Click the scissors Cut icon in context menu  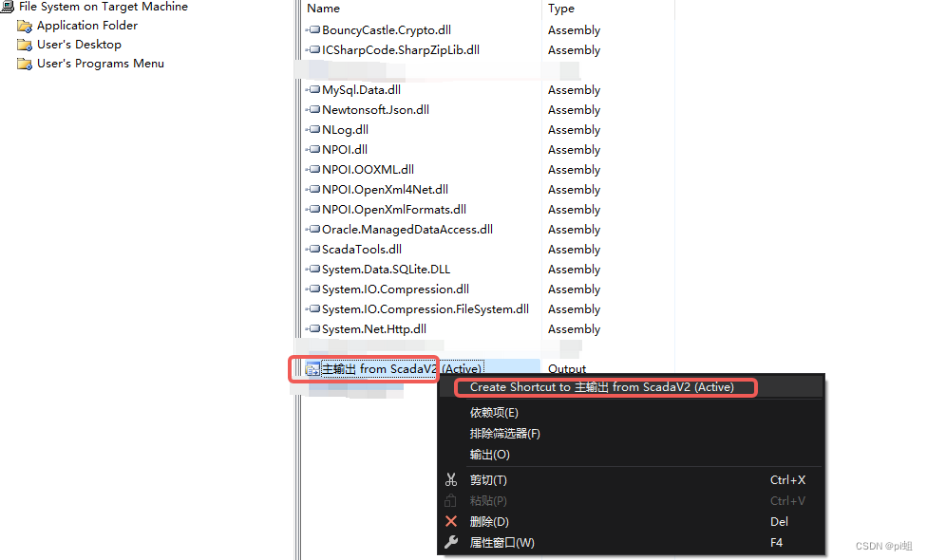click(x=451, y=480)
